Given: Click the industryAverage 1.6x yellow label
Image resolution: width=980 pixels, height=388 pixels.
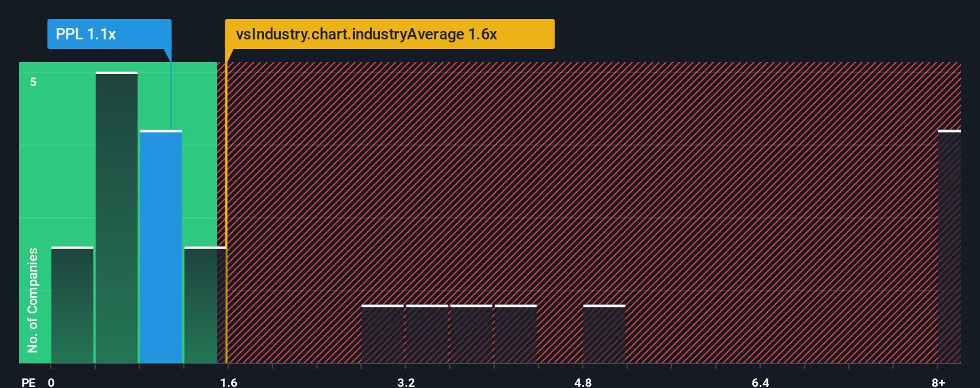Looking at the screenshot, I should (390, 34).
